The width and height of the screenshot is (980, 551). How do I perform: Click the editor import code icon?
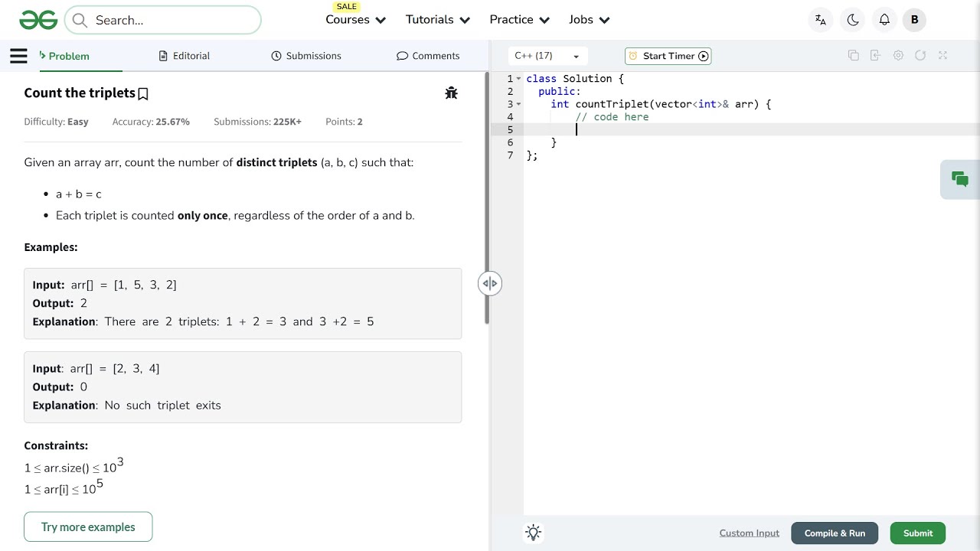tap(876, 55)
